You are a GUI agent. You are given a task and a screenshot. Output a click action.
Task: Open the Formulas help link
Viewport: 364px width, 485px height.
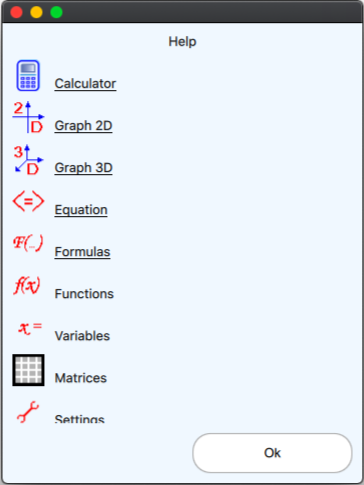click(82, 252)
